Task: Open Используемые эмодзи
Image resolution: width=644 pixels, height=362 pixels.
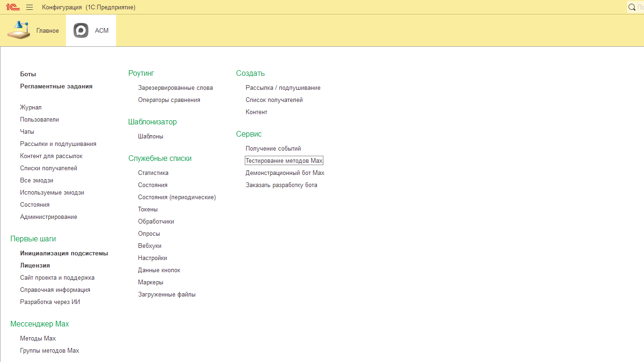Action: [52, 193]
